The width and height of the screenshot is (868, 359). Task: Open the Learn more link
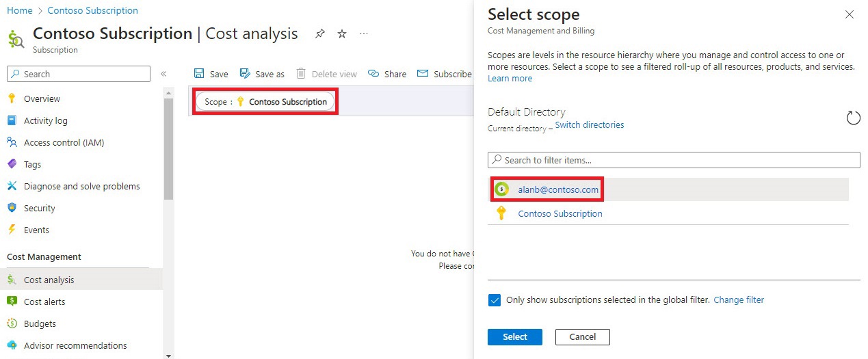pyautogui.click(x=510, y=79)
